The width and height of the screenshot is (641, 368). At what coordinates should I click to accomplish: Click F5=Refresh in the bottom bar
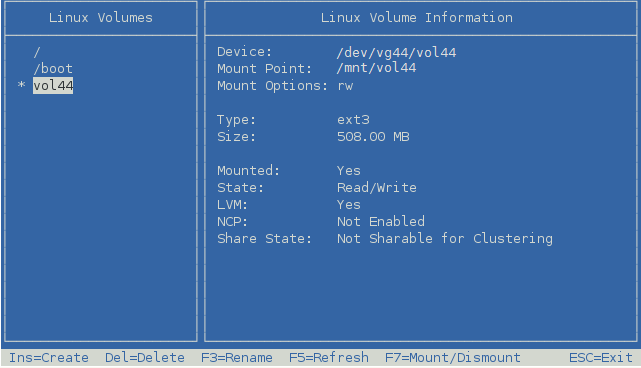(329, 357)
